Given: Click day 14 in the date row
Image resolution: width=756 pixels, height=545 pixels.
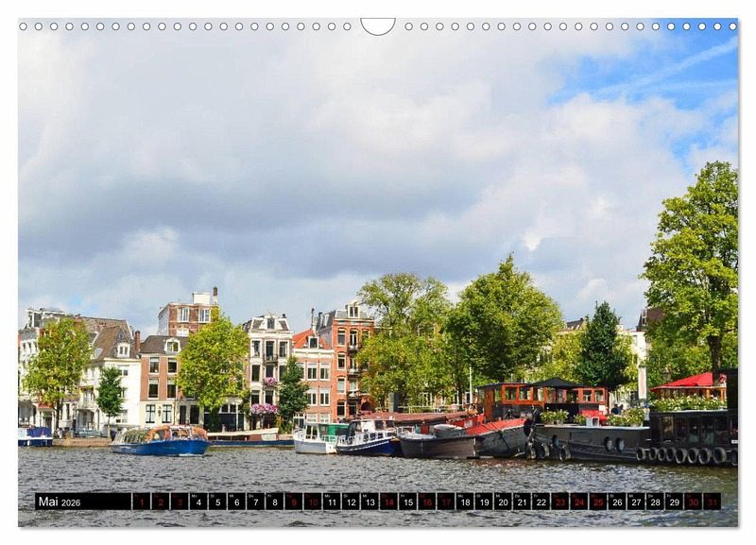Looking at the screenshot, I should pos(388,502).
